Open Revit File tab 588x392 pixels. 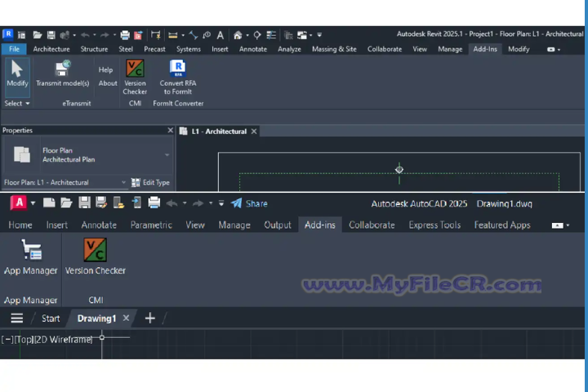click(14, 49)
